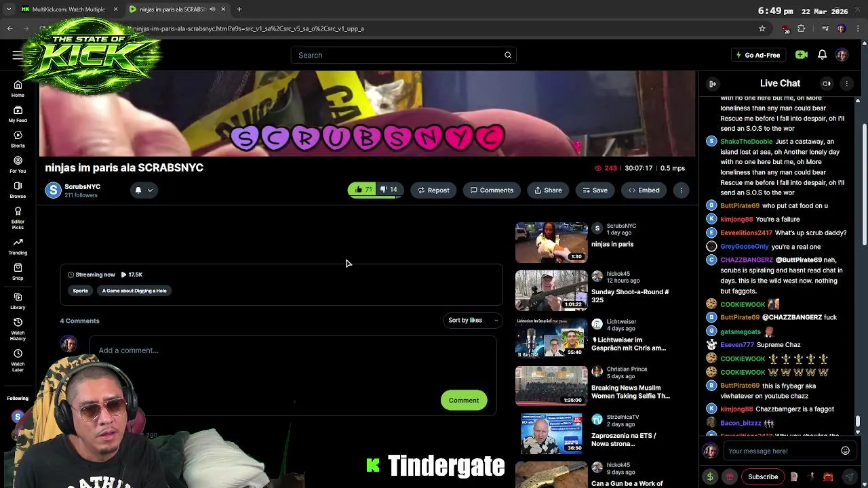Click the search magnifier icon
This screenshot has width=868, height=488.
pos(508,55)
